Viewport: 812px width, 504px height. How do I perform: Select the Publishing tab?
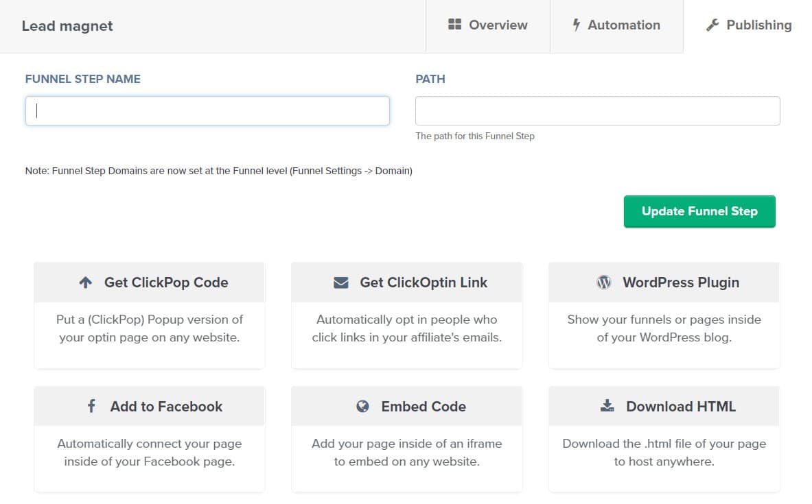point(747,26)
